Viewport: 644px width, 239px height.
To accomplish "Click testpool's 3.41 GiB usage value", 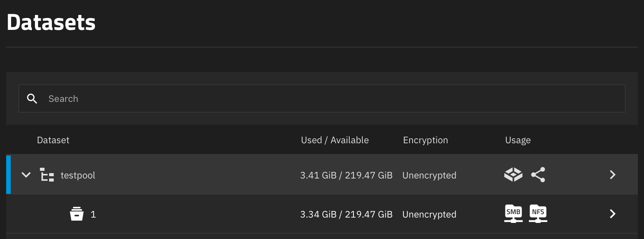I will click(x=318, y=175).
